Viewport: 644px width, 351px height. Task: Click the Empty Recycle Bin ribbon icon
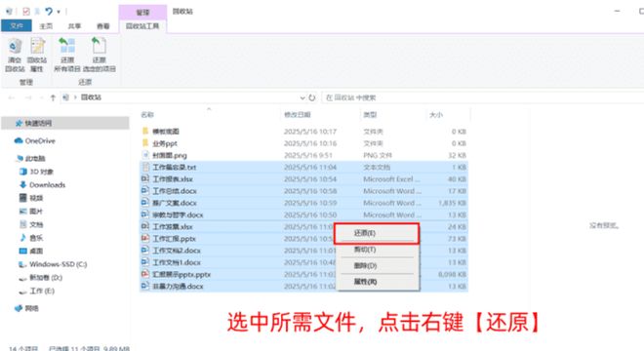pos(16,47)
